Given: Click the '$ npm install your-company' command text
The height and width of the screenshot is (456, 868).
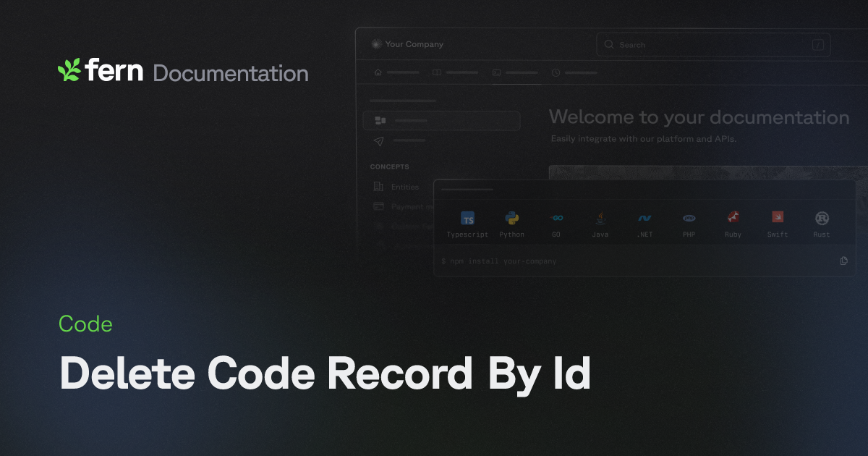Looking at the screenshot, I should tap(499, 261).
